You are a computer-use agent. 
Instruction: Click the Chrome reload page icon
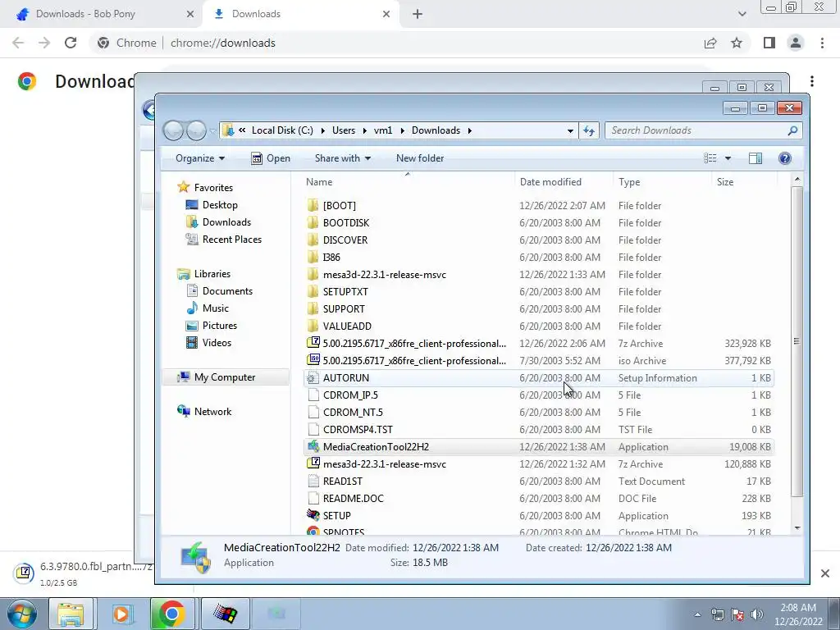(x=71, y=43)
